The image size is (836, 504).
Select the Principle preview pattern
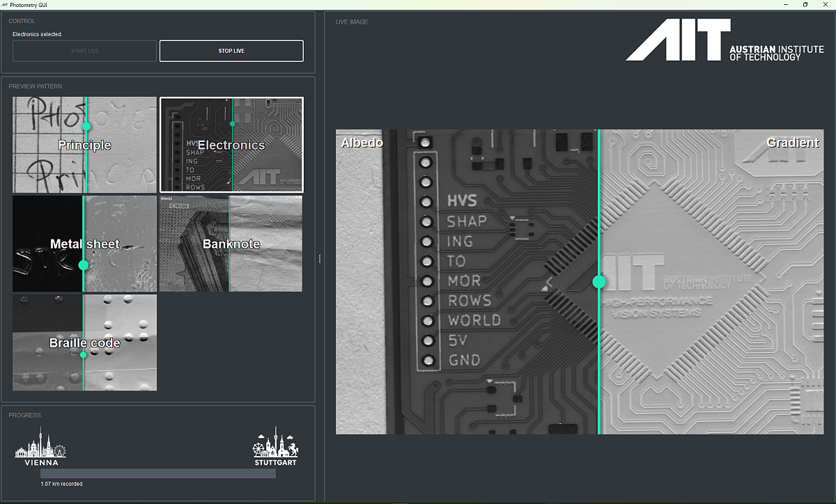tap(84, 145)
